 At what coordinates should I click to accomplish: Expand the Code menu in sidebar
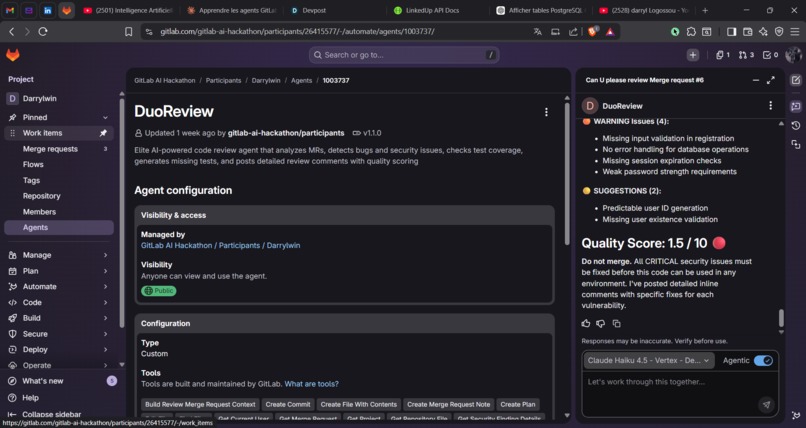[59, 302]
